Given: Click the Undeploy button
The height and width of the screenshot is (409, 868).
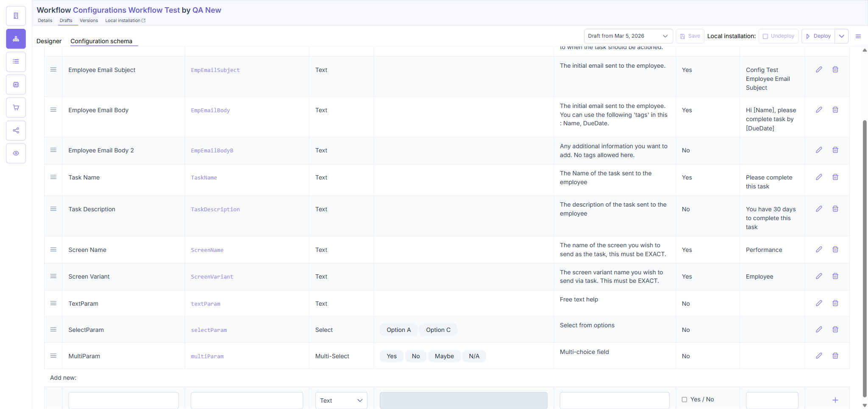Looking at the screenshot, I should tap(779, 36).
